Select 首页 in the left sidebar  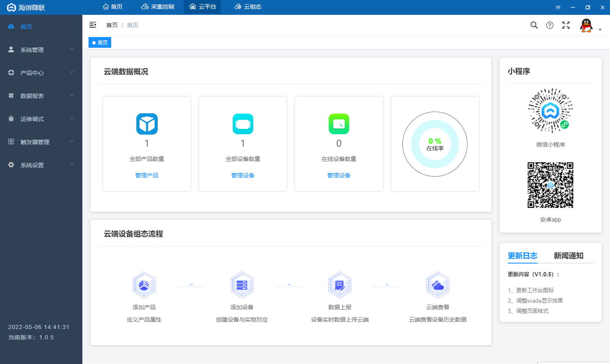pos(41,26)
